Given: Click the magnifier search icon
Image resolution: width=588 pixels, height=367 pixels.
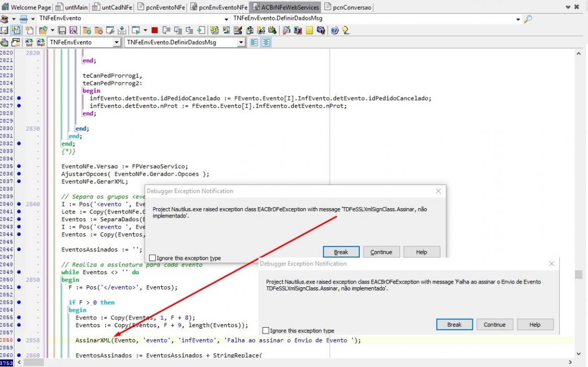Looking at the screenshot, I should tap(528, 18).
